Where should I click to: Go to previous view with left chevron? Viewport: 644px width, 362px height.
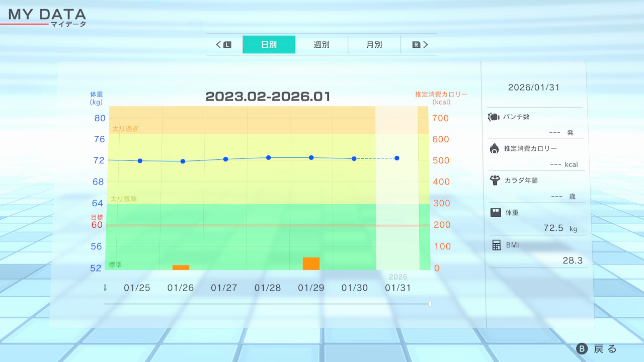point(218,45)
